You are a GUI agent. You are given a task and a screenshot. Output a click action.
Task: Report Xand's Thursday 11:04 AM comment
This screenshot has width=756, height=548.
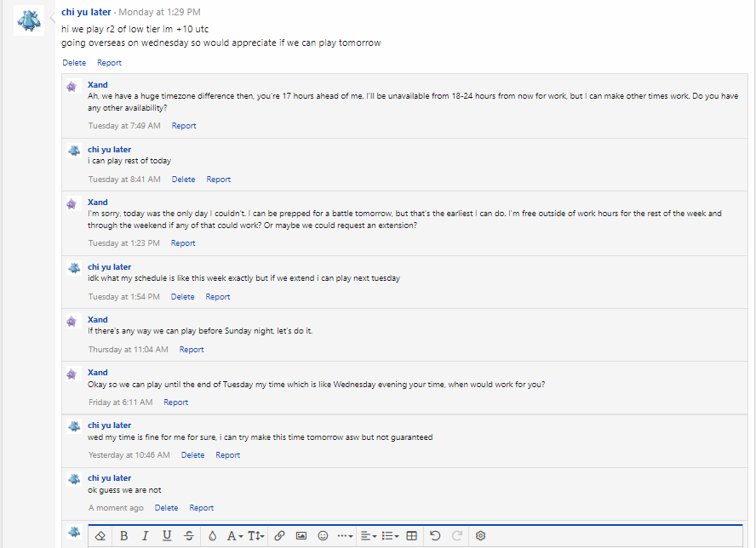coord(192,350)
